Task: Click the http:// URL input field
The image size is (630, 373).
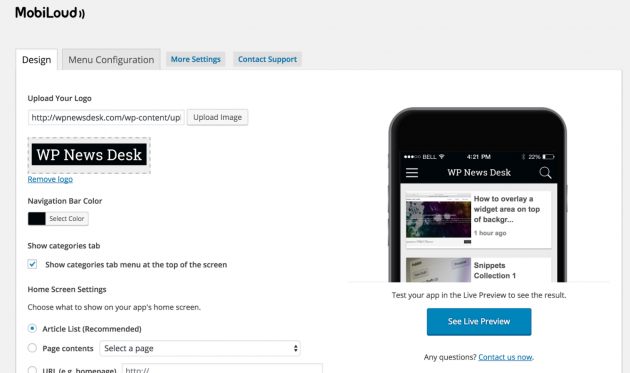Action: pyautogui.click(x=222, y=369)
